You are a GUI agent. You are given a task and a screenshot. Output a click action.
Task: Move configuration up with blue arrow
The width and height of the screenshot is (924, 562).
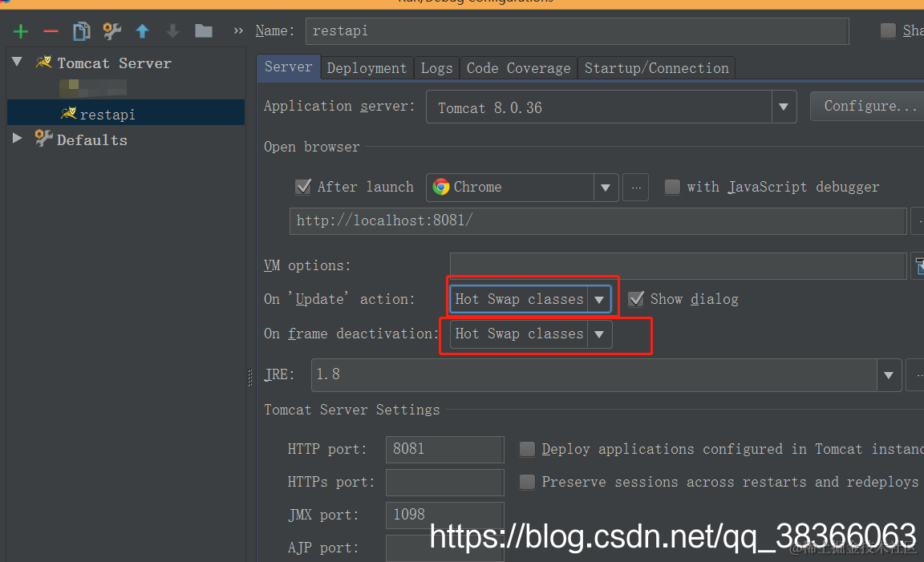(x=142, y=31)
